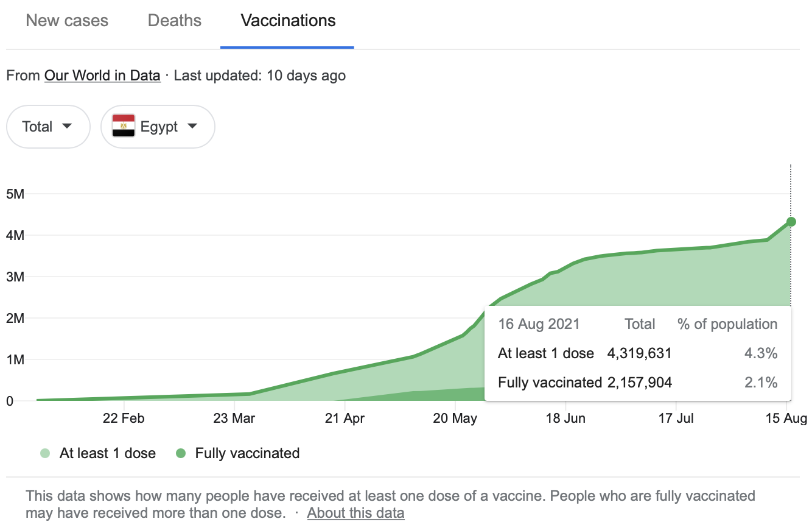Click the Fully vaccinated legend label
Screen dimensions: 812x530
[247, 453]
